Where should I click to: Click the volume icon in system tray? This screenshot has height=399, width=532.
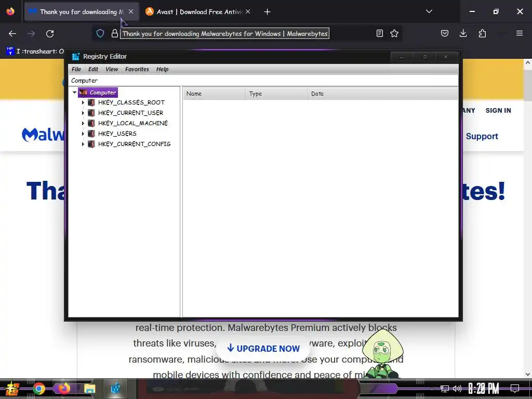pos(457,389)
